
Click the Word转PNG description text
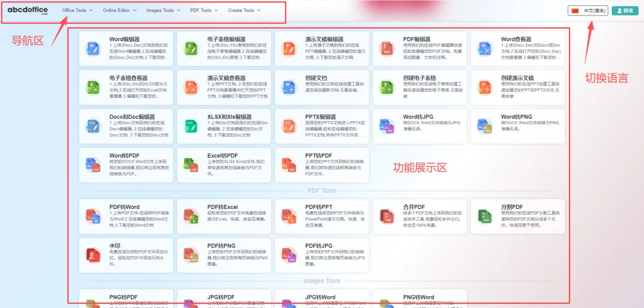[x=530, y=126]
